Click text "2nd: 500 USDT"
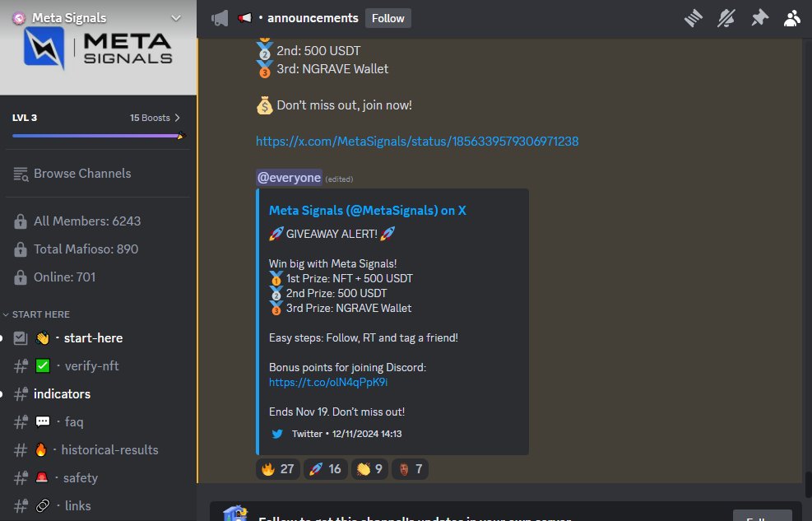 click(x=318, y=51)
